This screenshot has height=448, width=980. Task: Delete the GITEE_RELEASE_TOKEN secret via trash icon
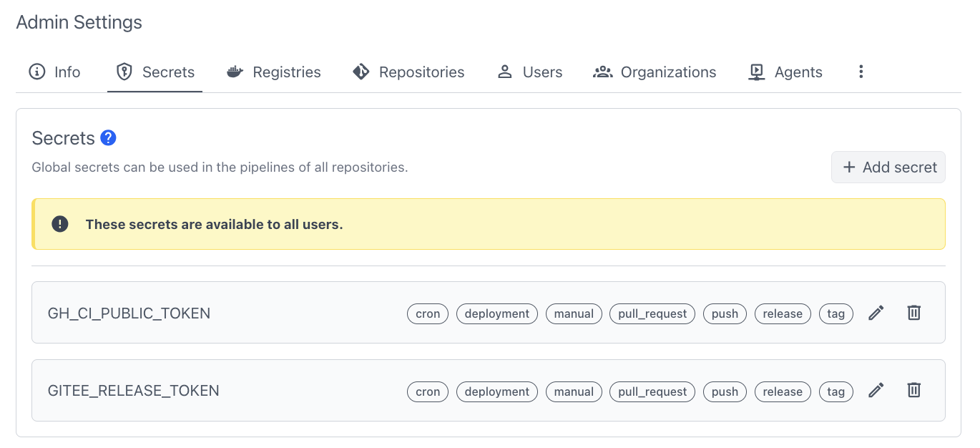pyautogui.click(x=913, y=390)
